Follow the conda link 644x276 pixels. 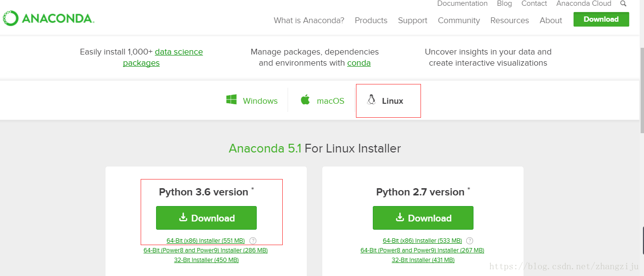(x=359, y=63)
